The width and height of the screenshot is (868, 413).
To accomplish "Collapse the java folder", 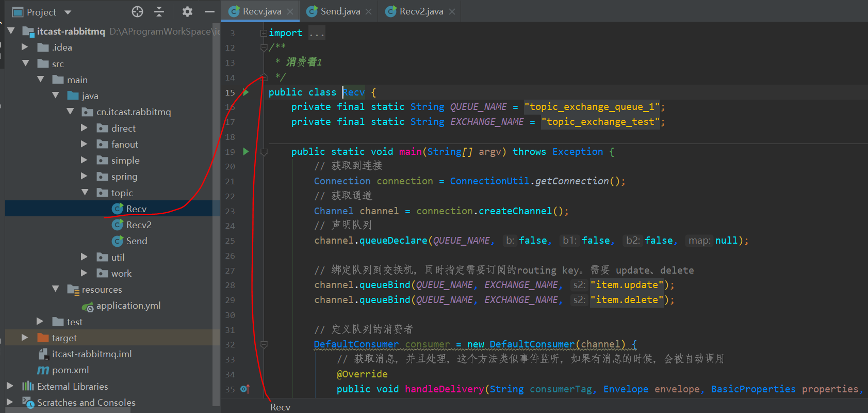I will [x=55, y=95].
